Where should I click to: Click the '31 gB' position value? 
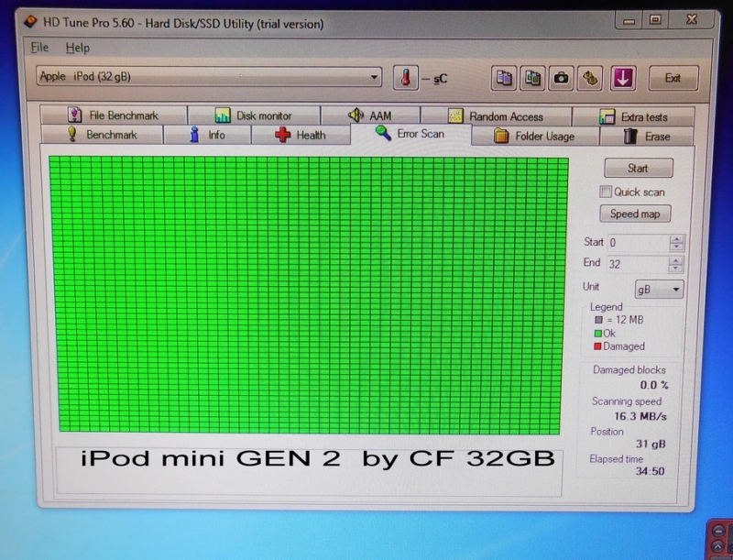(651, 444)
